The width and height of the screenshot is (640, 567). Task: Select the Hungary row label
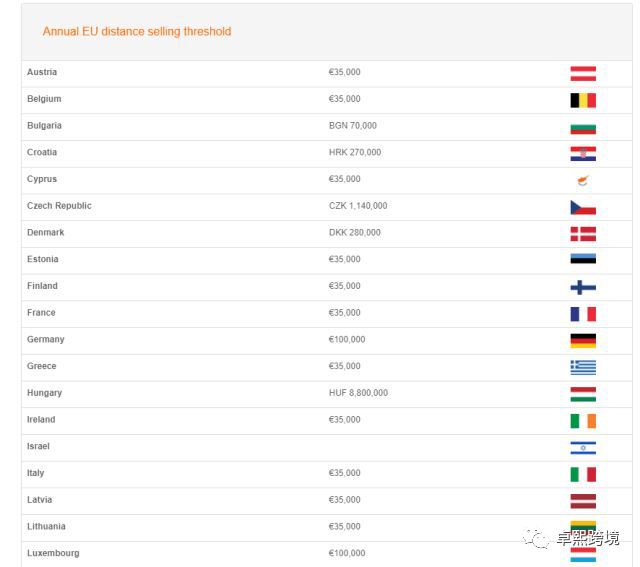pos(44,393)
